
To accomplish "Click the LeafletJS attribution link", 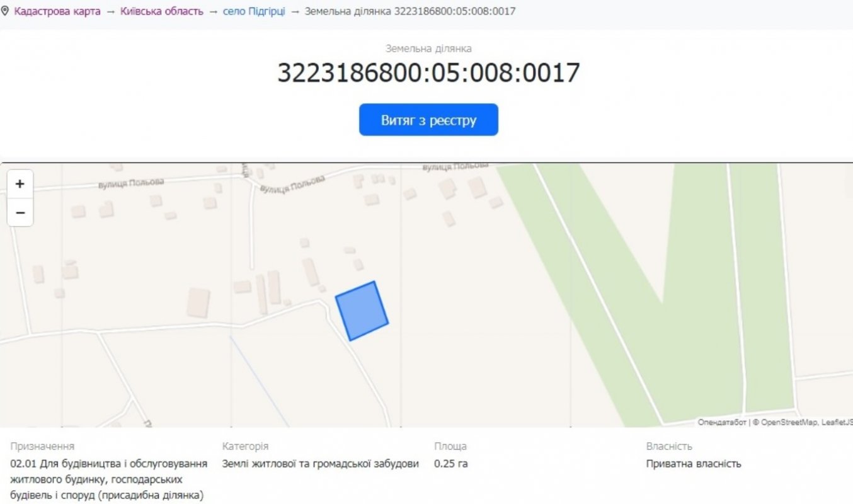I will (x=837, y=422).
